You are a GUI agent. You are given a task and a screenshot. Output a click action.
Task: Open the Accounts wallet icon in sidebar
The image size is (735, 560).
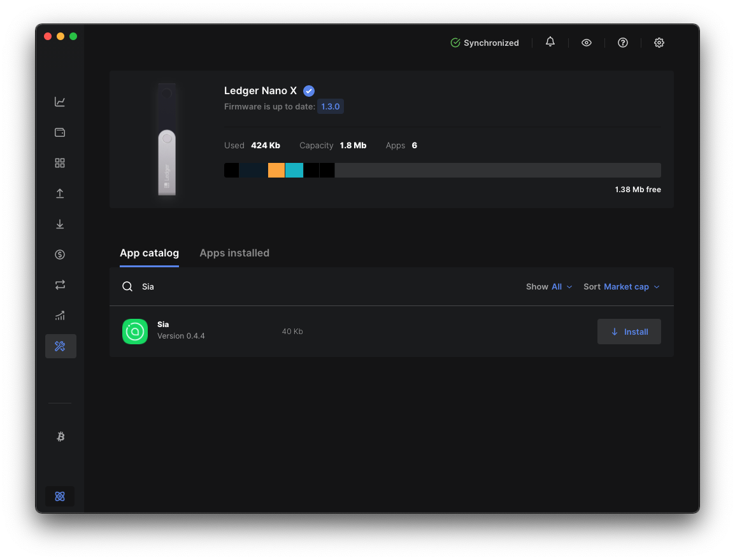[59, 132]
